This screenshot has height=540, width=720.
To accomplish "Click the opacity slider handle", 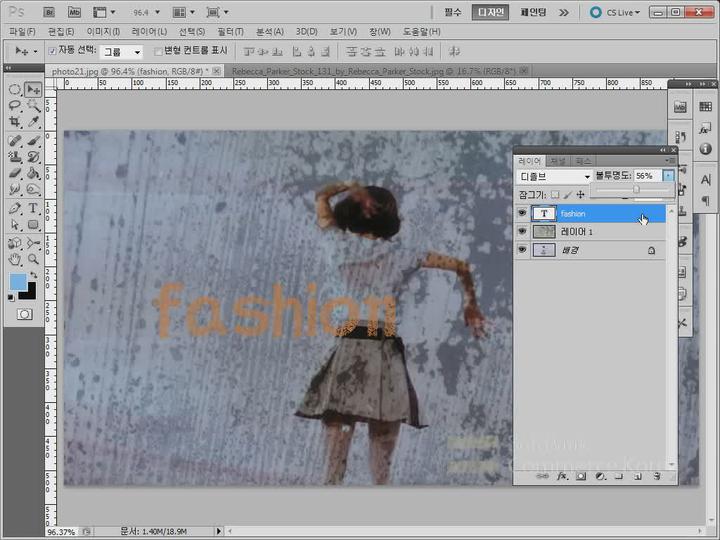I will coord(636,189).
